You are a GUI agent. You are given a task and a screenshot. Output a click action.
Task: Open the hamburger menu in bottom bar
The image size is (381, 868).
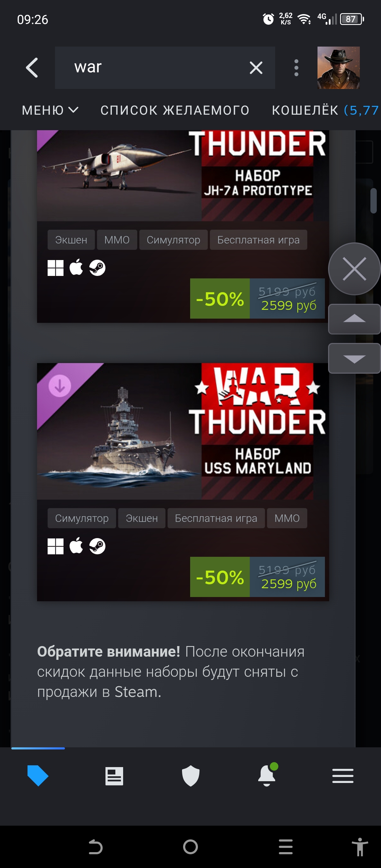pyautogui.click(x=343, y=776)
